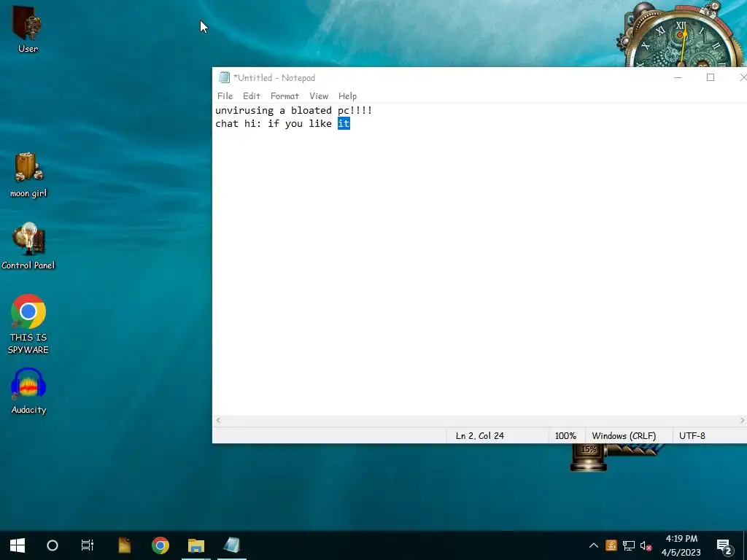Open the Help menu in Notepad

pos(347,96)
